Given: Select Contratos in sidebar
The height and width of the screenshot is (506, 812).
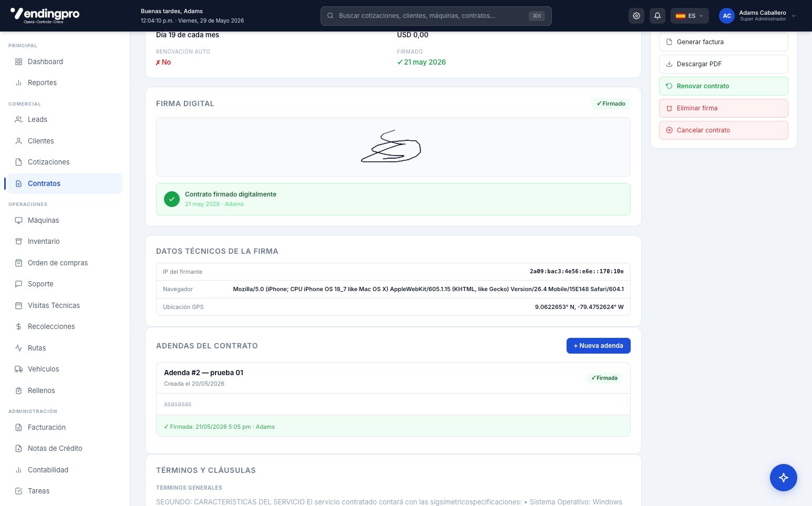Looking at the screenshot, I should (65, 183).
